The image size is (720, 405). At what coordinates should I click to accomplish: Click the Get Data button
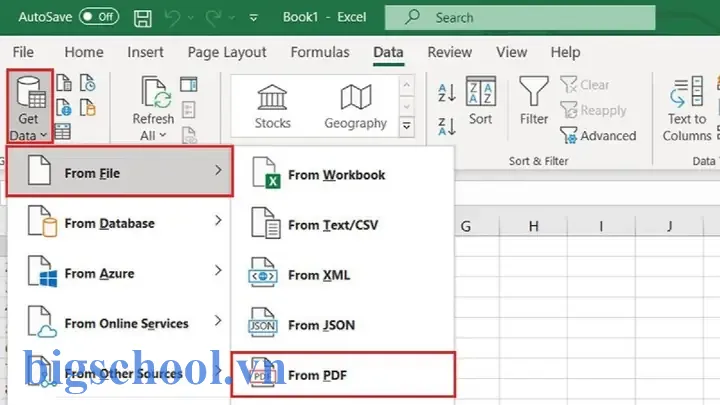(x=30, y=107)
